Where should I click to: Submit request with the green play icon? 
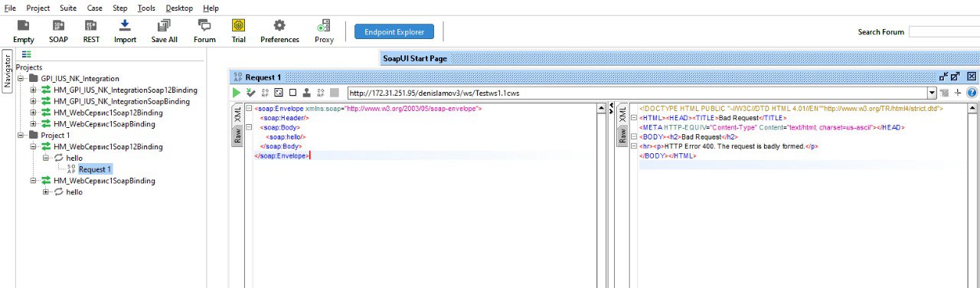coord(237,93)
